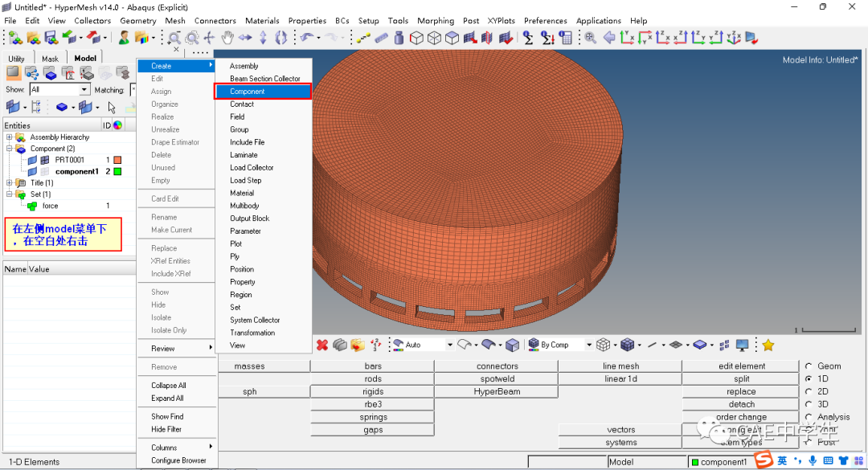Click the isometric view axes icon
Viewport: 868px width, 470px height.
click(x=734, y=38)
